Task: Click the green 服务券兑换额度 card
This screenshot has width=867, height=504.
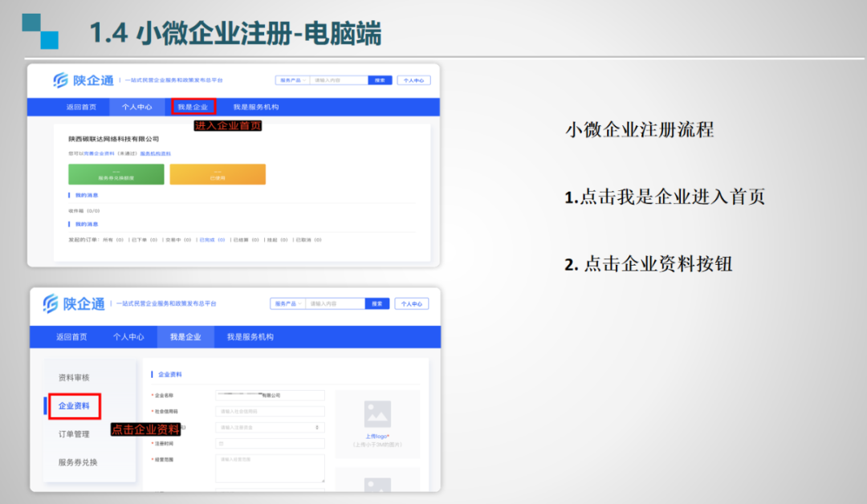Action: [116, 174]
